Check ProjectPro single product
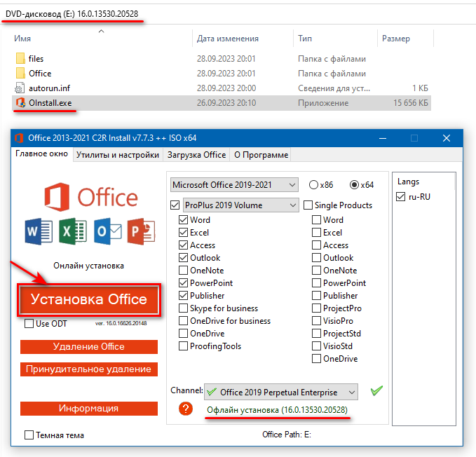476x457 pixels. point(317,308)
